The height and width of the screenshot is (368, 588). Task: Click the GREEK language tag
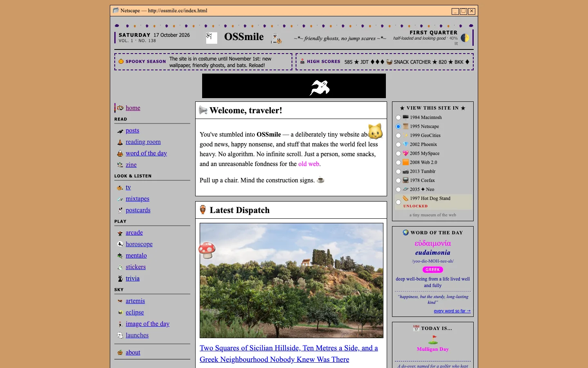point(433,270)
